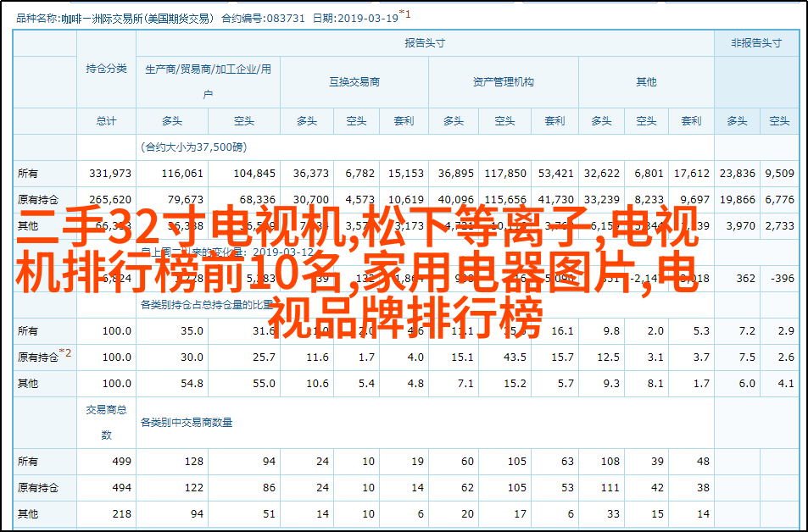
Task: Click the 53,421 cell
Action: tap(556, 174)
